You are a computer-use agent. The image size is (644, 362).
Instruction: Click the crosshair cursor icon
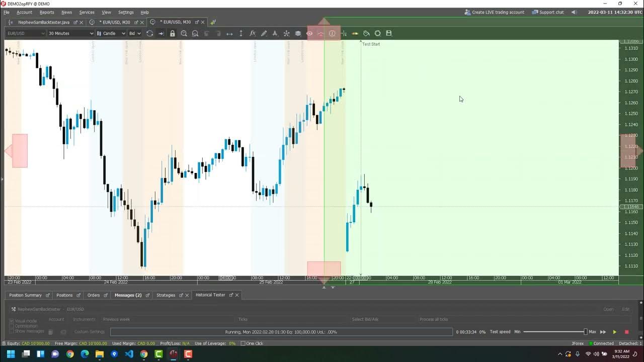pos(344,33)
